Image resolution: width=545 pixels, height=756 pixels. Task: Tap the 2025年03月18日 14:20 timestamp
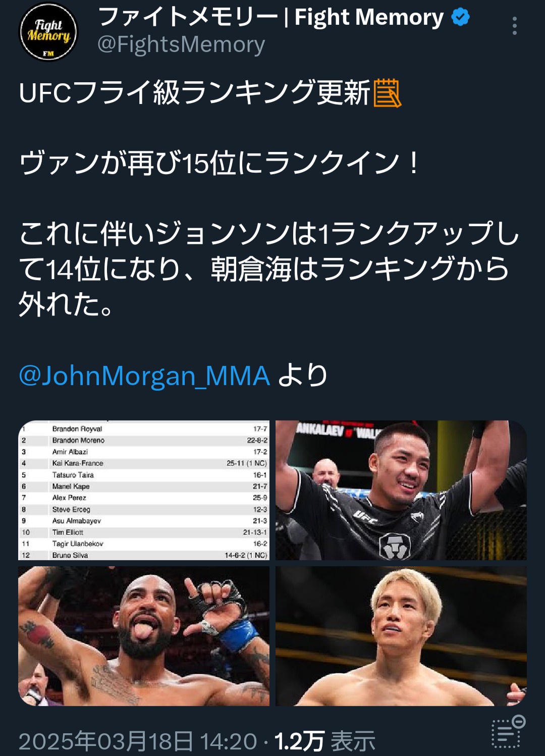138,741
